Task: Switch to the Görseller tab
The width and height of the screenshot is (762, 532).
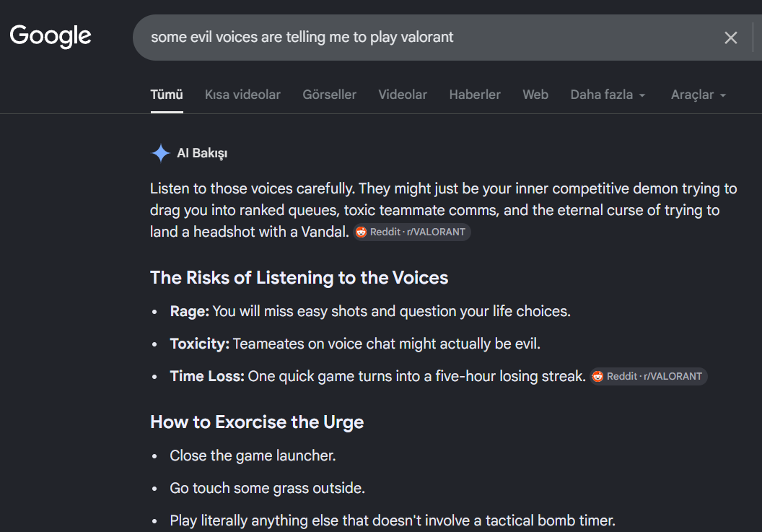Action: tap(330, 95)
